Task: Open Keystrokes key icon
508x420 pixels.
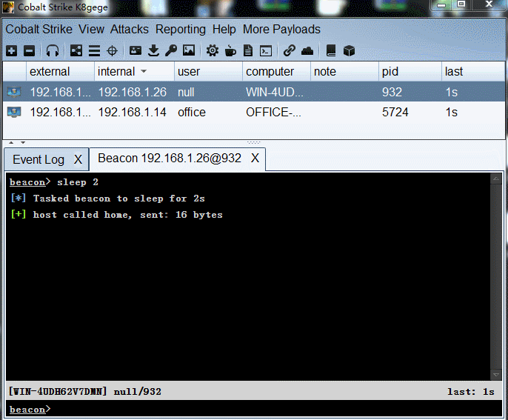Action: tap(171, 51)
